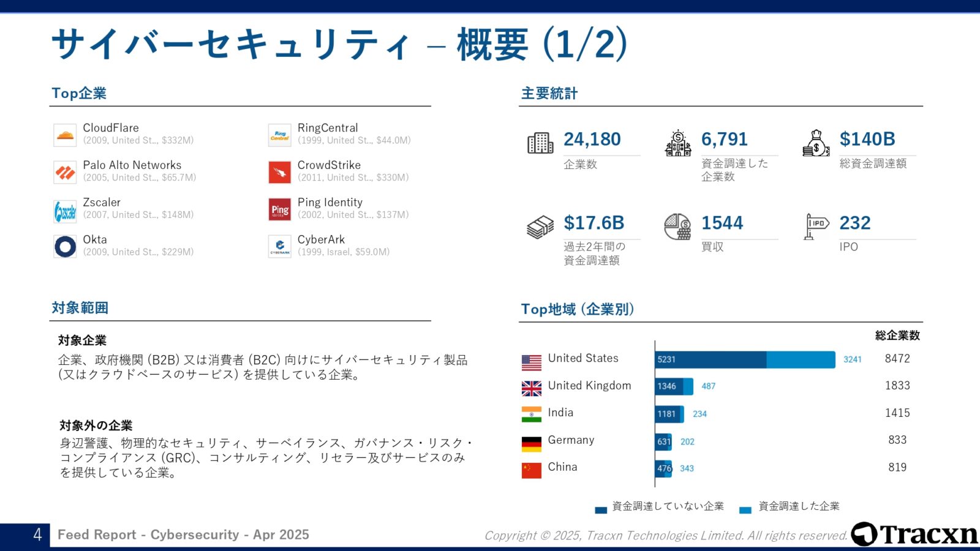Click the RingCentral company name
The width and height of the screenshot is (980, 551).
point(328,128)
